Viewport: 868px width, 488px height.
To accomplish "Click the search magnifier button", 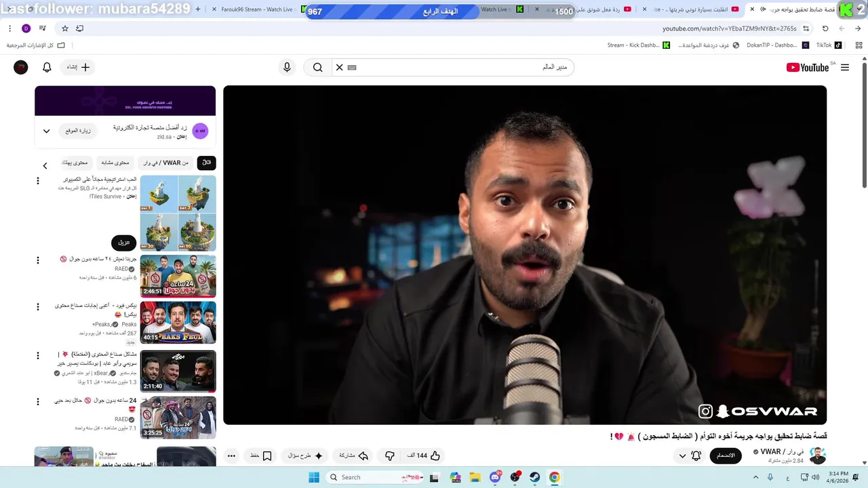I will [x=317, y=67].
